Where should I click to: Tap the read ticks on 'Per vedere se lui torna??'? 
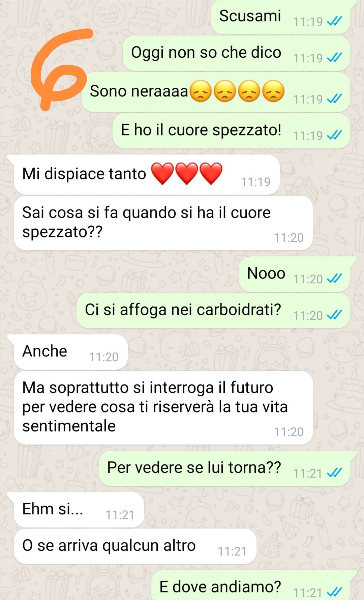[335, 473]
